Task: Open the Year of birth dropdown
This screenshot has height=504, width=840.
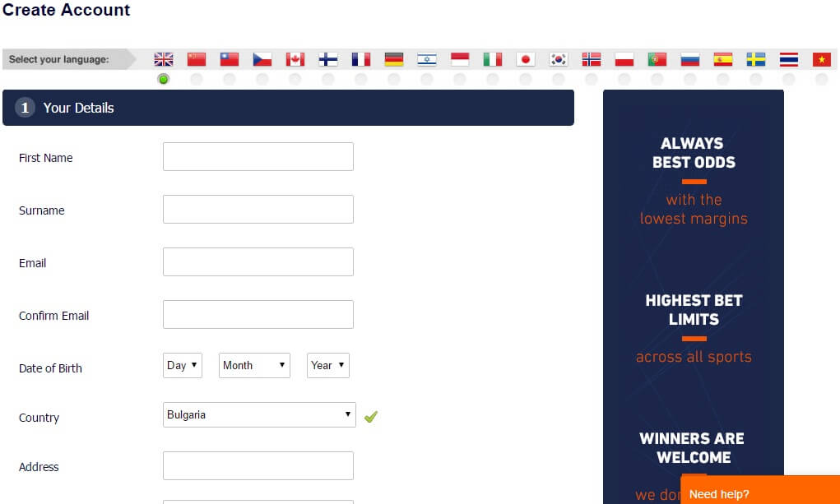Action: pos(328,365)
